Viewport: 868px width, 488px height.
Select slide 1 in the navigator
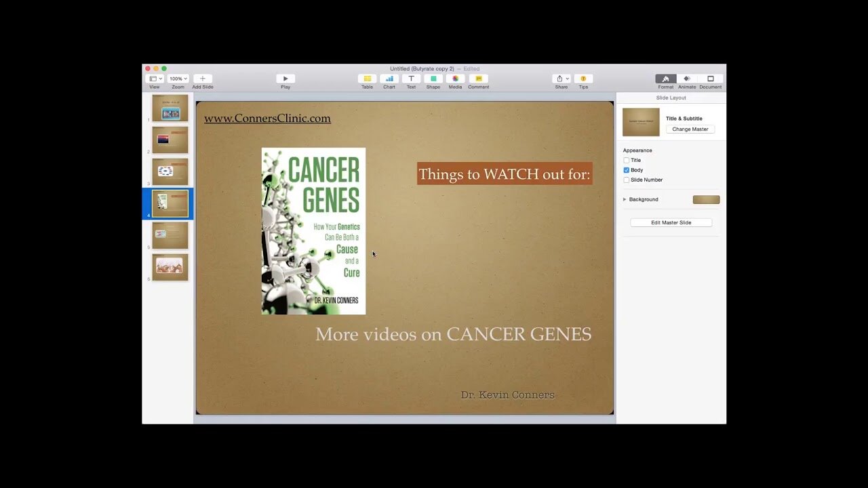(x=170, y=108)
